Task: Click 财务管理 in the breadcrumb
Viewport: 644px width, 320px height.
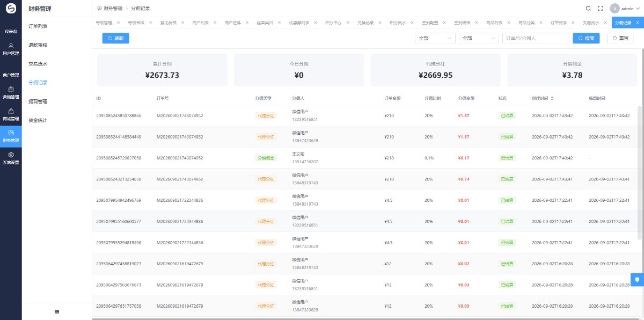Action: coord(112,9)
